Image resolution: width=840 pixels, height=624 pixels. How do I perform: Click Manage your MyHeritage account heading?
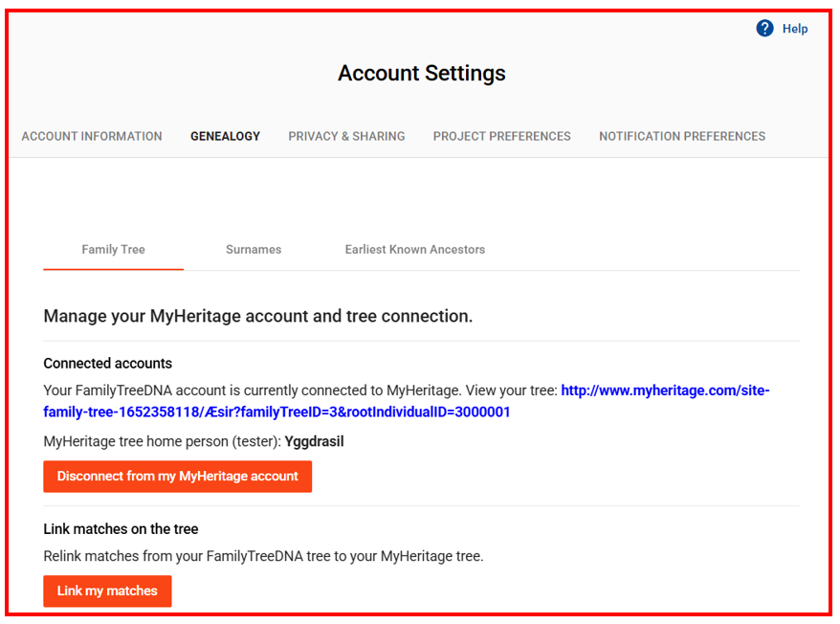click(x=257, y=316)
